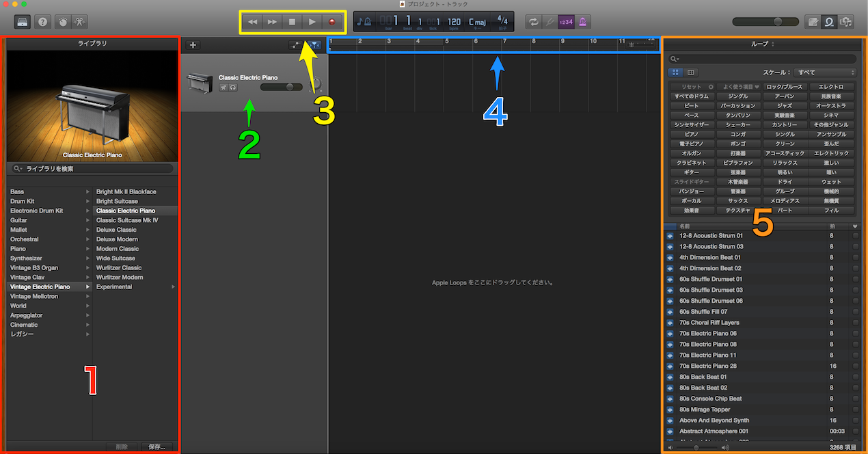Click the loop browser search field
This screenshot has height=454, width=868.
coord(763,59)
